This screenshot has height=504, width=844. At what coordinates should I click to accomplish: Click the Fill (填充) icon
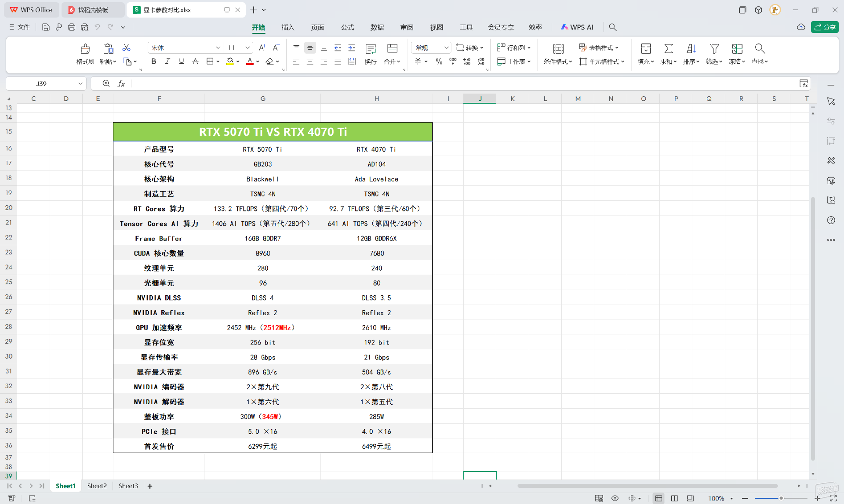[x=646, y=48]
